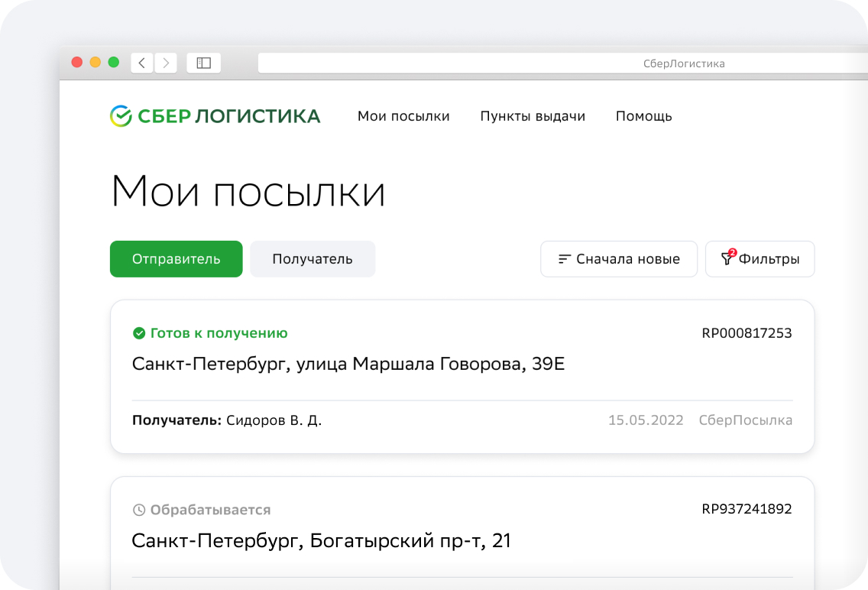Viewport: 868px width, 590px height.
Task: Open the parcel to Богатырский пр-т, 21
Action: point(321,541)
